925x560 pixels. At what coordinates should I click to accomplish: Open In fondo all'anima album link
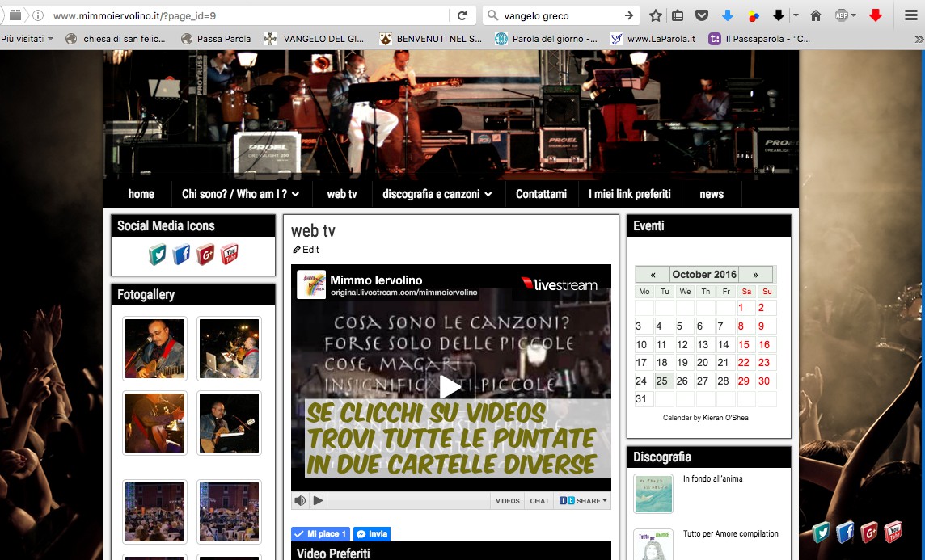[712, 478]
